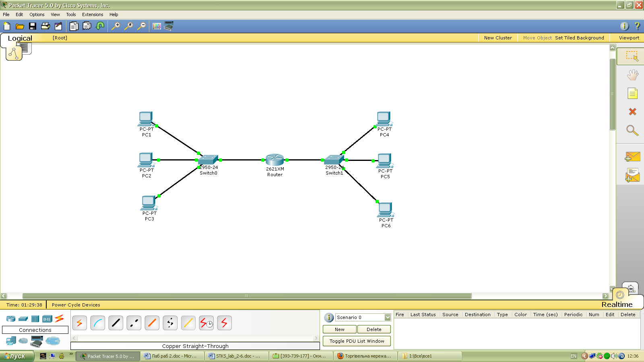Choose the Hubs device category
This screenshot has width=644, height=362.
[x=35, y=319]
